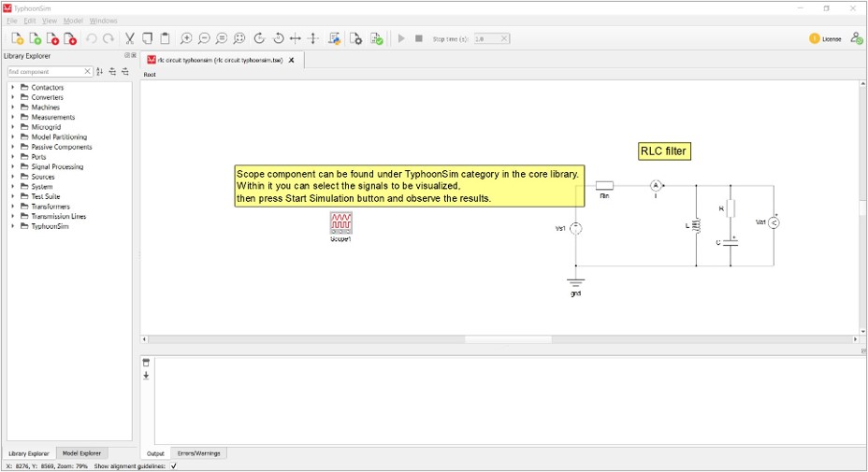Click the License icon in the toolbar
Screen dimensions: 868x472
click(x=814, y=38)
